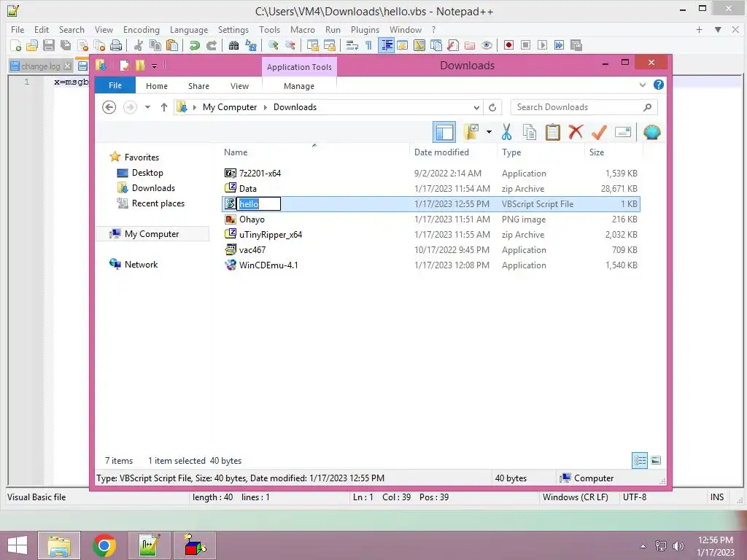Click the Save All icon in Notepad++ toolbar
Image resolution: width=747 pixels, height=560 pixels.
pos(65,45)
